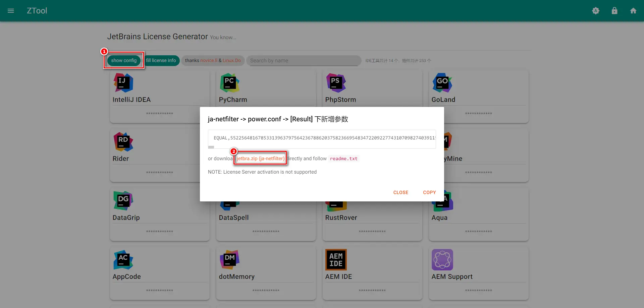Click the JetBrains License Generator heading
The width and height of the screenshot is (644, 308).
(157, 37)
